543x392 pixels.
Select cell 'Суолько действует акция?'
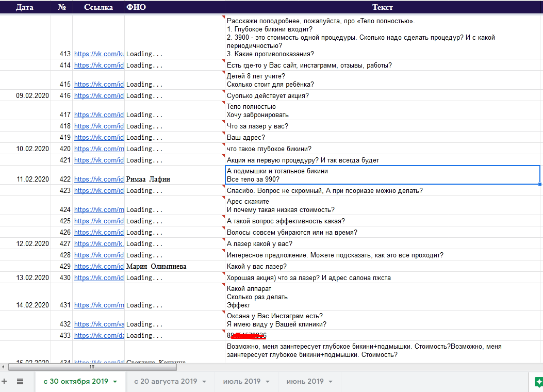click(383, 95)
